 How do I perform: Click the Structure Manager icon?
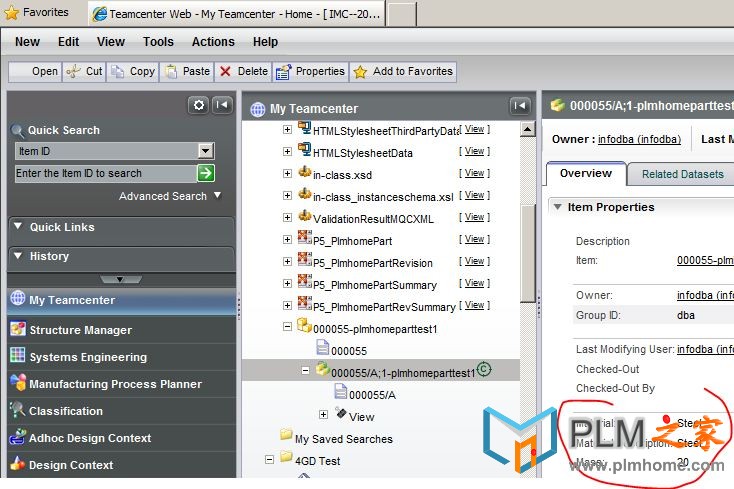pos(18,328)
